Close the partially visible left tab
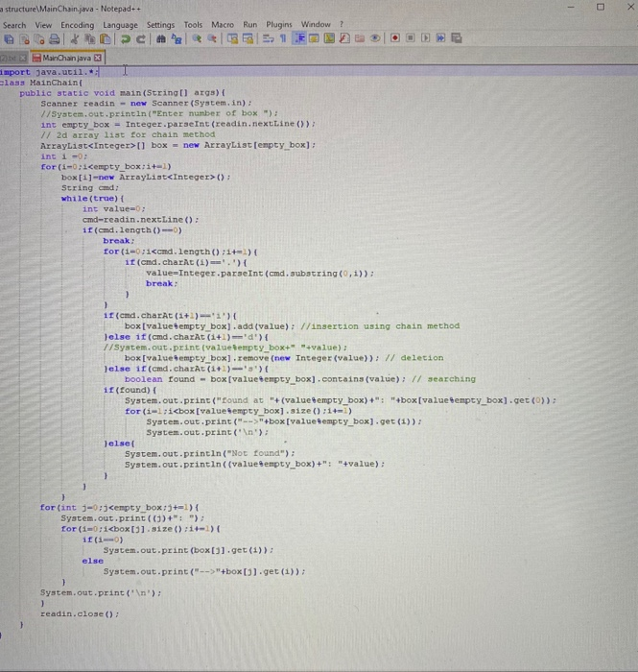 pyautogui.click(x=23, y=58)
